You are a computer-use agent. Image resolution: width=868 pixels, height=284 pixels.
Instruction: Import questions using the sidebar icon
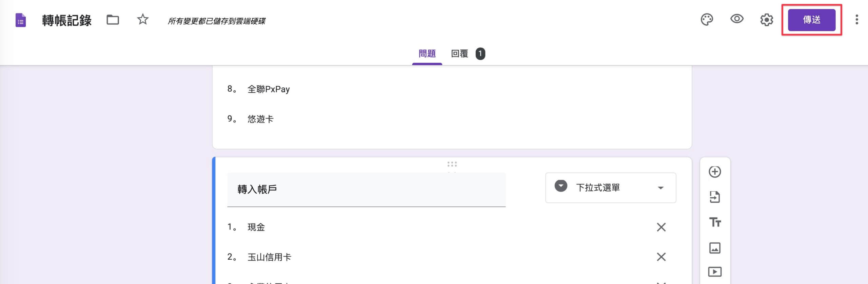715,197
